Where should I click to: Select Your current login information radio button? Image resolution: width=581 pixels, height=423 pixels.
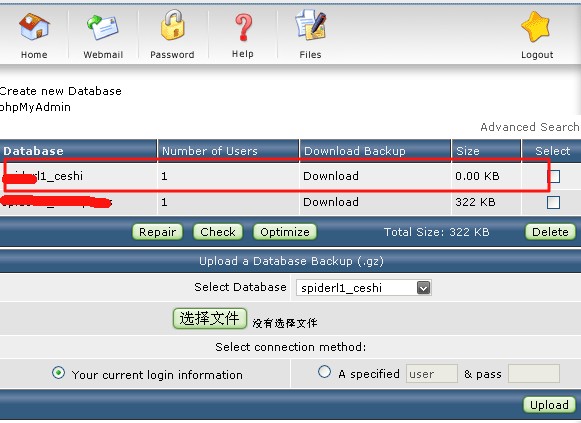(59, 373)
